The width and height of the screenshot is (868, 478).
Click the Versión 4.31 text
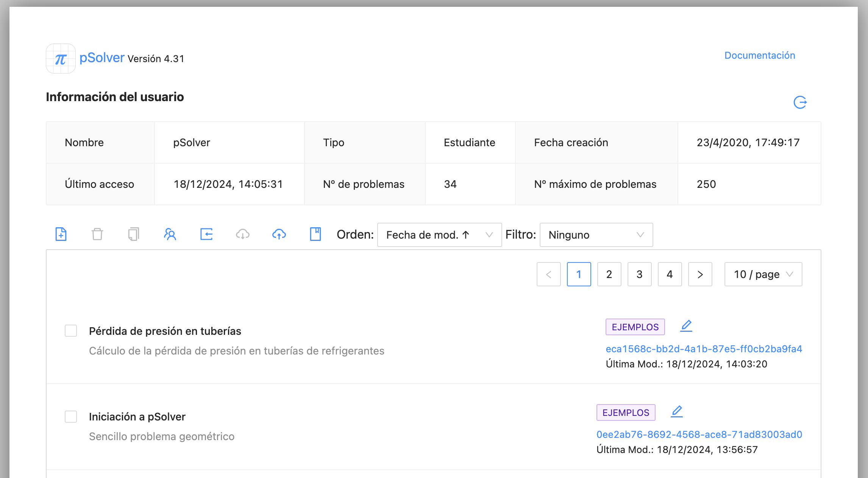coord(156,59)
